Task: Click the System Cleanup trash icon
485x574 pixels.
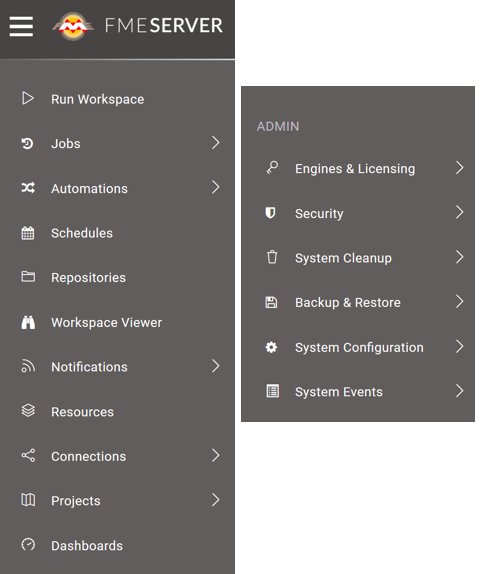Action: (x=272, y=257)
